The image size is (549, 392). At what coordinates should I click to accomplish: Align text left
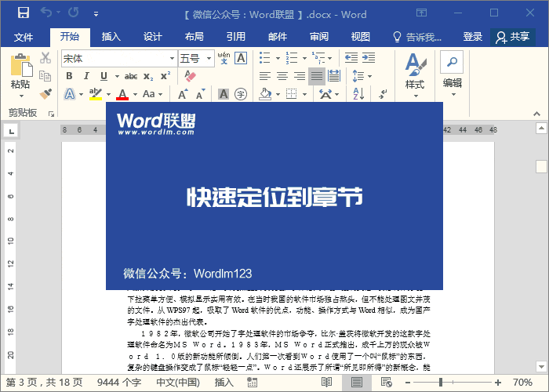coord(265,76)
